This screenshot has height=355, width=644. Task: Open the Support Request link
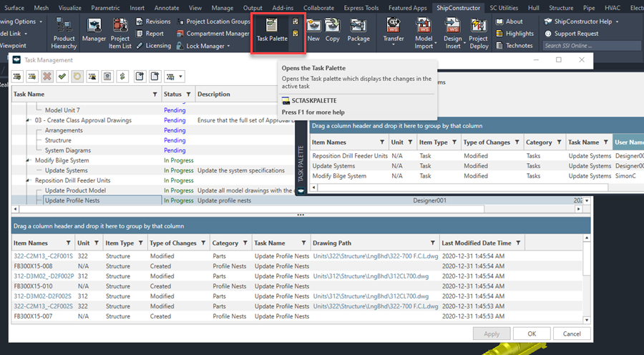[572, 34]
